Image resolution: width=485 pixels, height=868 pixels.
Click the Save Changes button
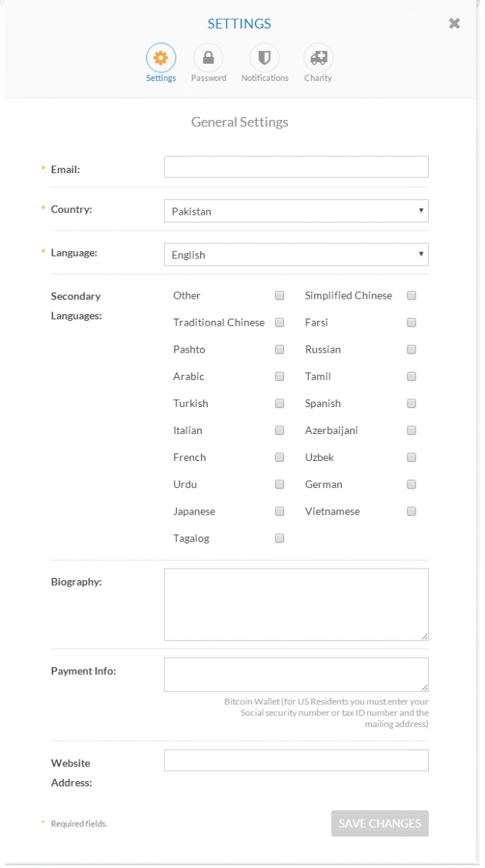point(380,823)
